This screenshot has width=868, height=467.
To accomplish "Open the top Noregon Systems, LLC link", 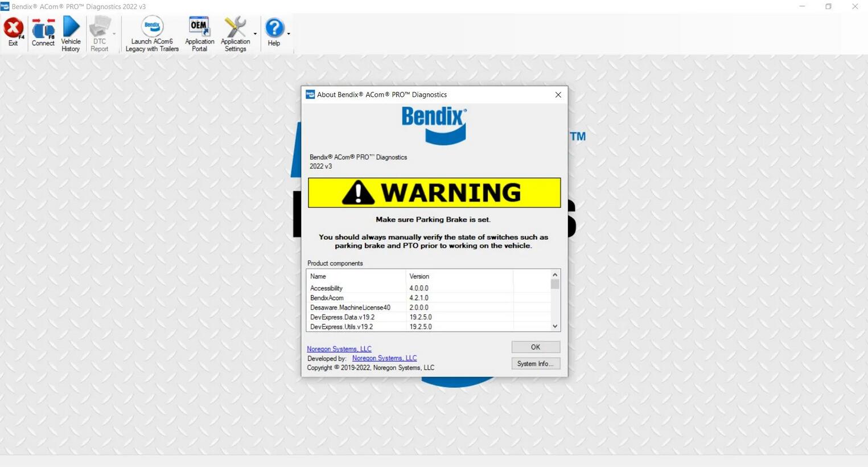I will point(339,349).
